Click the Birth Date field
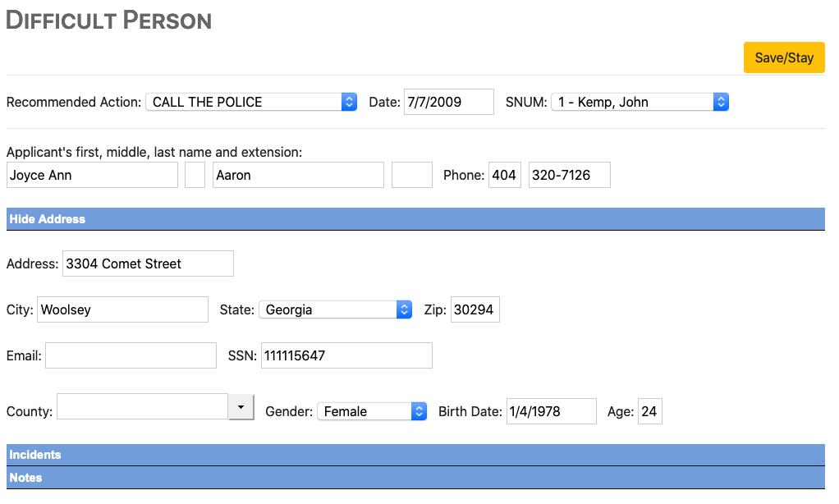 [x=551, y=411]
